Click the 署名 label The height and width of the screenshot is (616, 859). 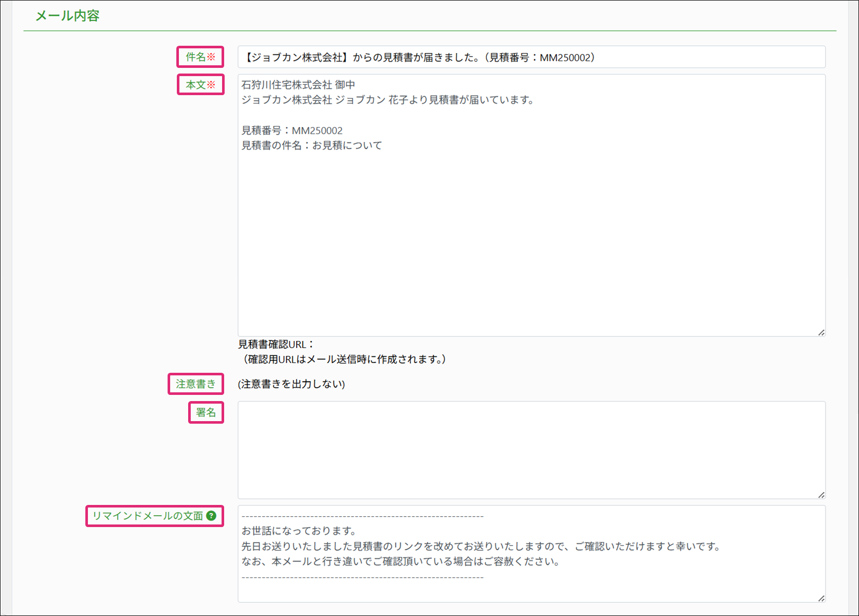pos(206,412)
